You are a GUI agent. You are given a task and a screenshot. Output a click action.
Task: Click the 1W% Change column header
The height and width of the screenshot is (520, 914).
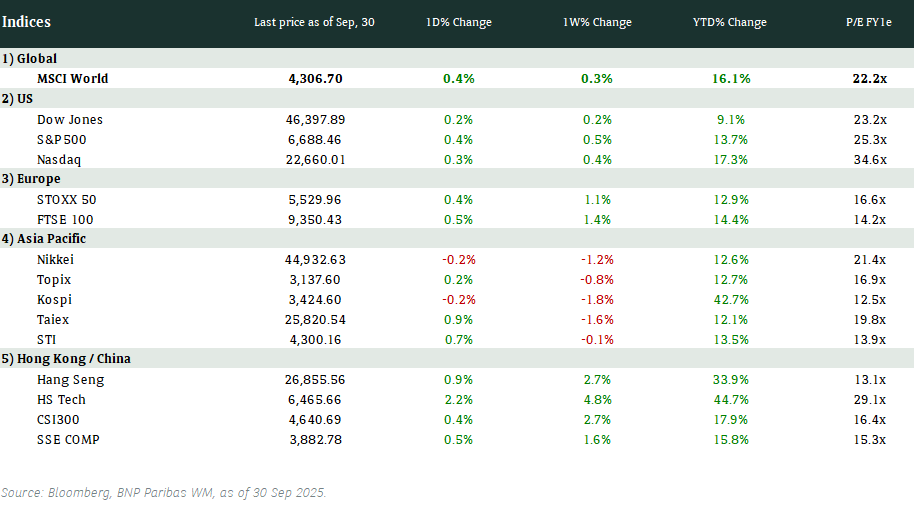click(x=598, y=22)
